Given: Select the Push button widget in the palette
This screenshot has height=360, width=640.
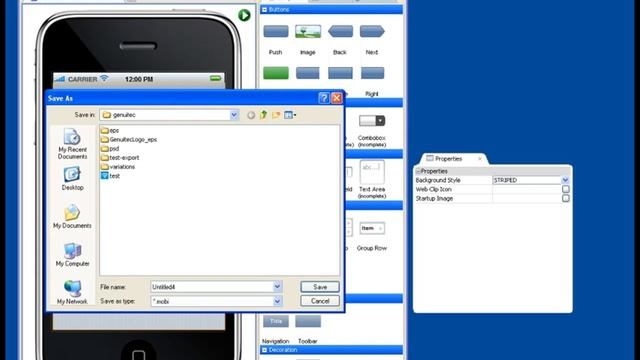Looking at the screenshot, I should pyautogui.click(x=276, y=32).
